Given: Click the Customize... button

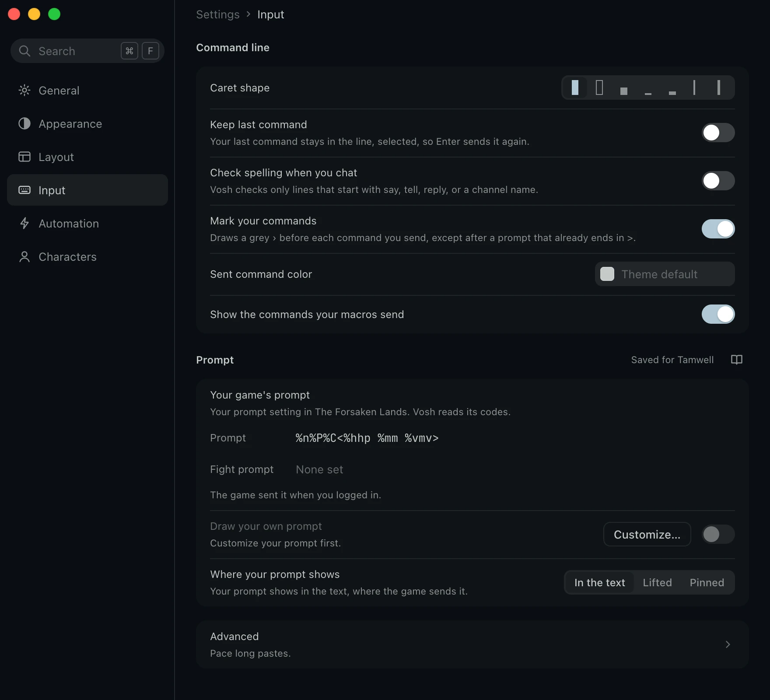Looking at the screenshot, I should 647,534.
